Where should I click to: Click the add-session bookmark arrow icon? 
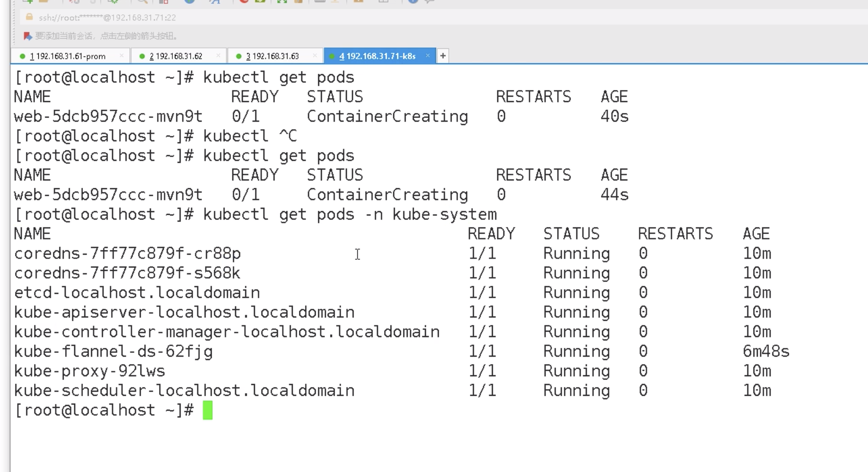coord(28,36)
